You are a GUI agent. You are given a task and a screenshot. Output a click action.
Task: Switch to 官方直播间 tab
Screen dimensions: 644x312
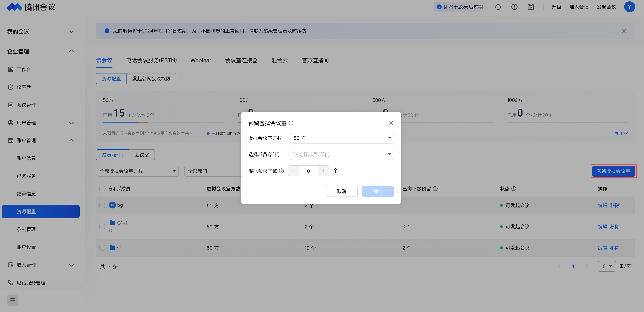click(x=315, y=60)
